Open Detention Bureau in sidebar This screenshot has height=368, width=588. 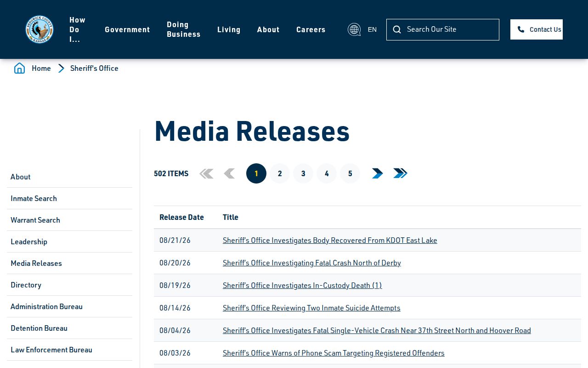pos(69,328)
